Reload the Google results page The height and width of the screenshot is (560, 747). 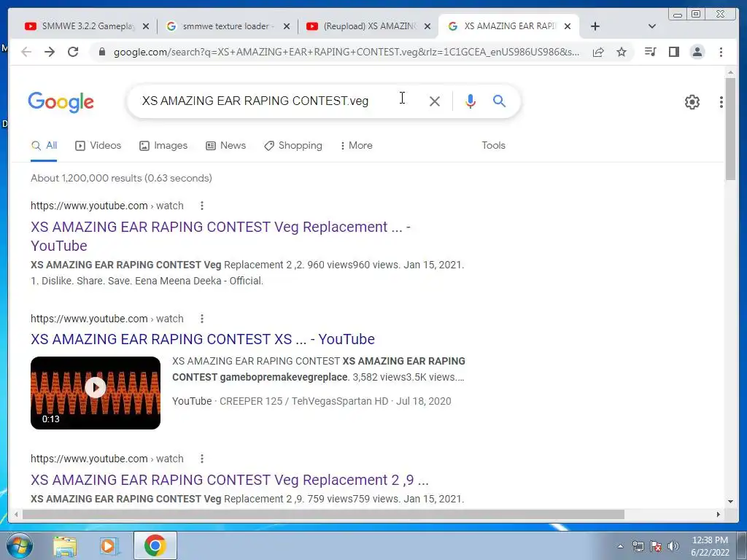[73, 52]
